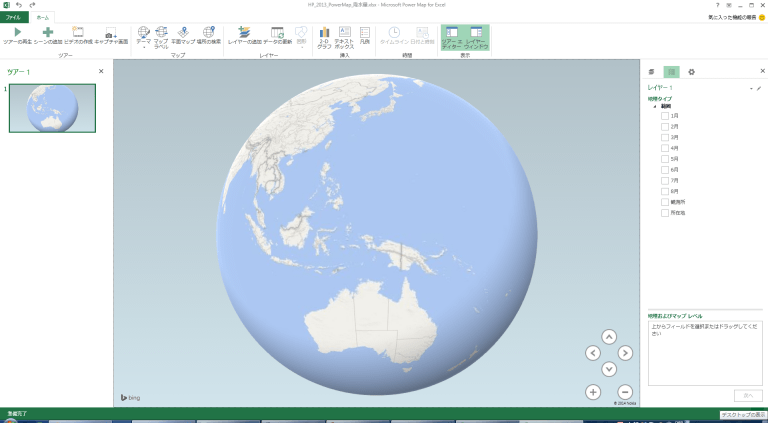Click レイヤーの追加 (Add Layer) icon
768x423 pixels.
click(244, 34)
